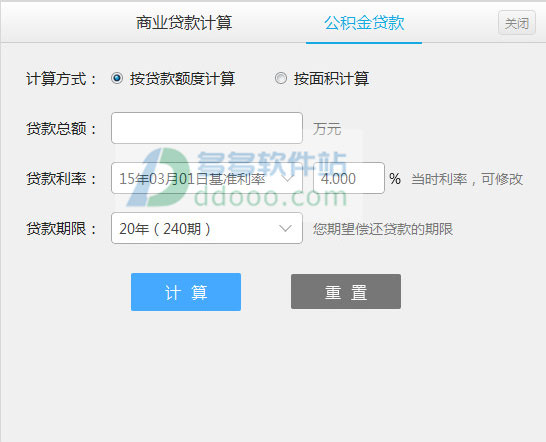
Task: Edit the 4.000 interest rate field
Action: click(349, 178)
